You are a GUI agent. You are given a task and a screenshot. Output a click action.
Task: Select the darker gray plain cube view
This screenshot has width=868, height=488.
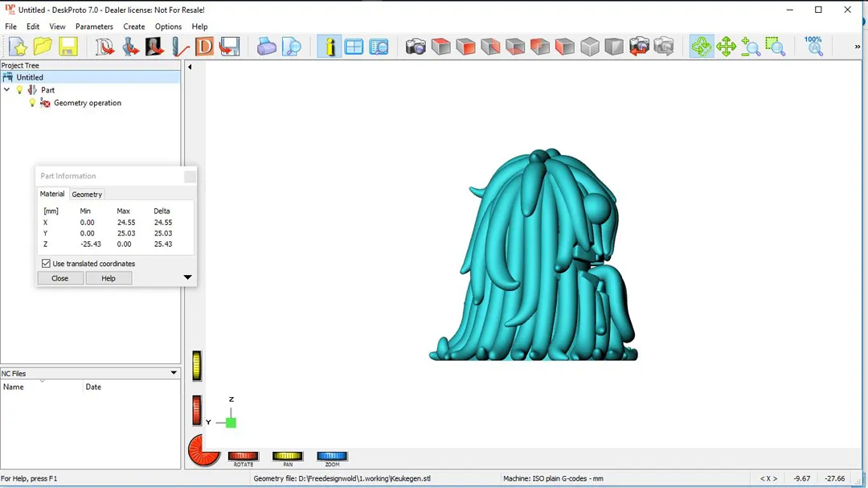[x=614, y=47]
